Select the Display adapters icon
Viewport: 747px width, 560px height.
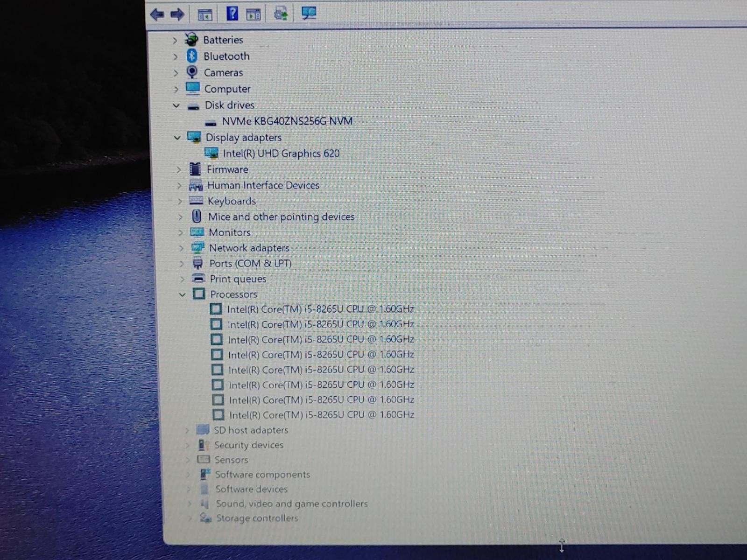click(x=194, y=137)
